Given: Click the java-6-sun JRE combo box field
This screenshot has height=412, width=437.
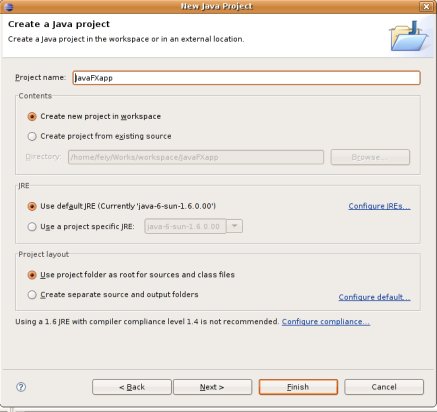Looking at the screenshot, I should (185, 226).
